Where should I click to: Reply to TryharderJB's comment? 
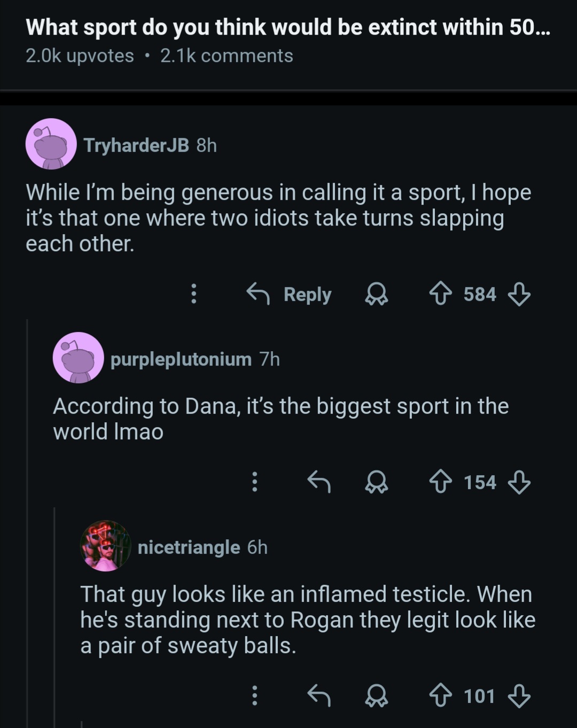tap(289, 295)
